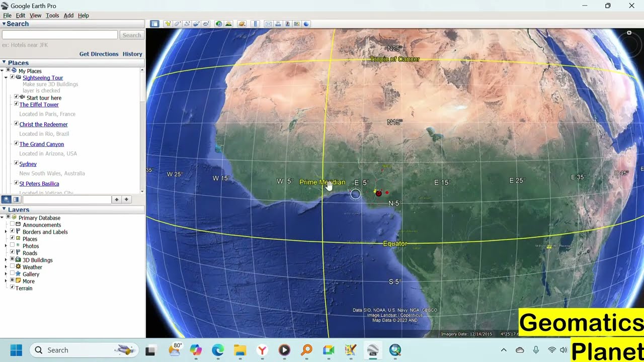The height and width of the screenshot is (362, 644).
Task: Toggle the sidebar visibility toolbar button
Action: point(154,24)
